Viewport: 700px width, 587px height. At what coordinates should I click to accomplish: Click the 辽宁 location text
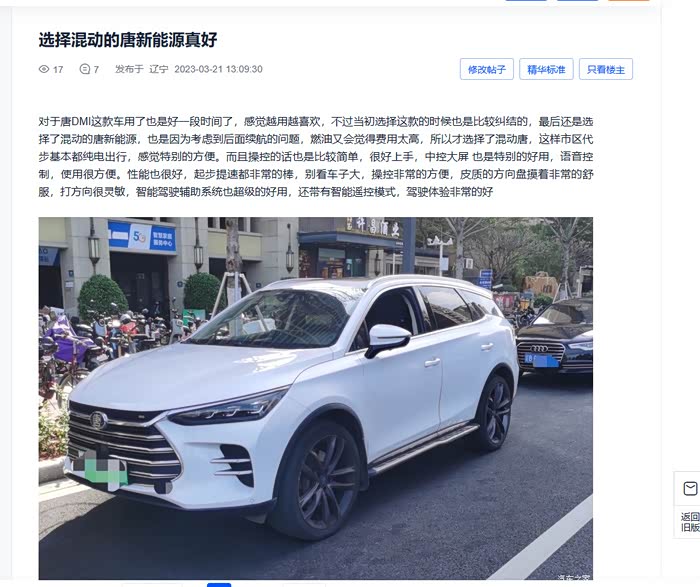click(x=158, y=69)
